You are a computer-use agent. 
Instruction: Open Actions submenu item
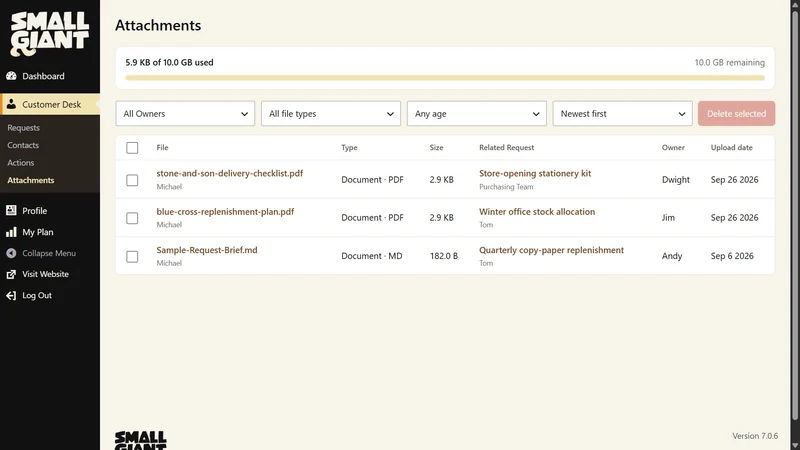tap(21, 162)
